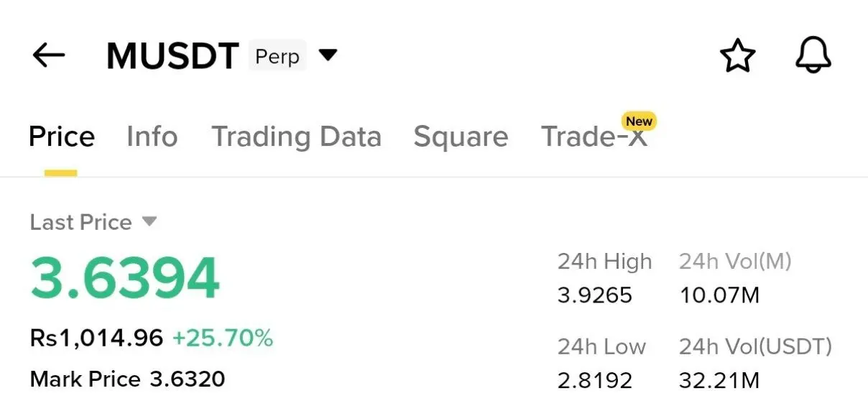Add MUSDT to favorites with star icon
This screenshot has width=868, height=406.
click(x=737, y=56)
